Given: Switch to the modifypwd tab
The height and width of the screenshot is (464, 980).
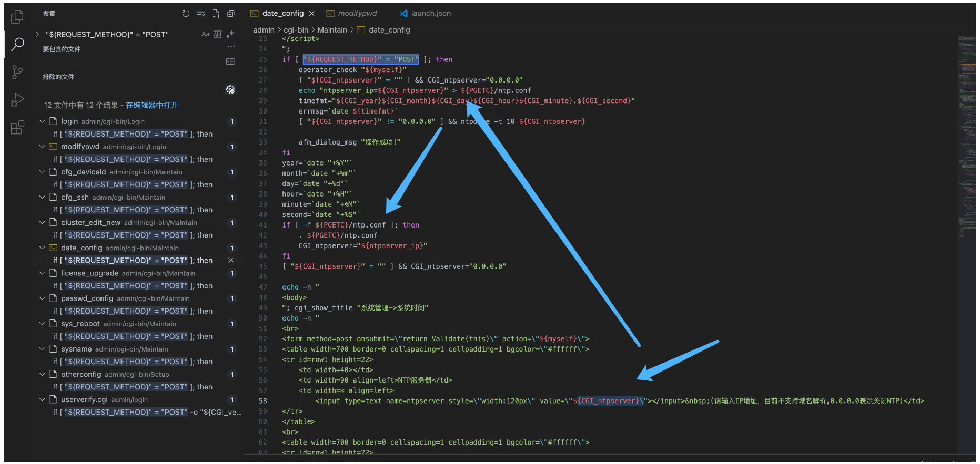Looking at the screenshot, I should [x=357, y=14].
